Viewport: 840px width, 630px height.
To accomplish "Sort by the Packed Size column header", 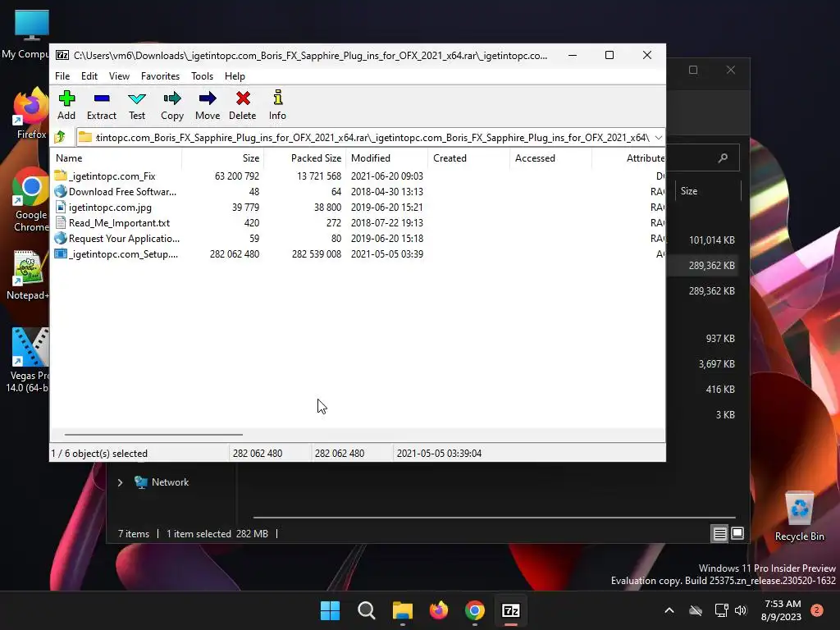I will (305, 158).
